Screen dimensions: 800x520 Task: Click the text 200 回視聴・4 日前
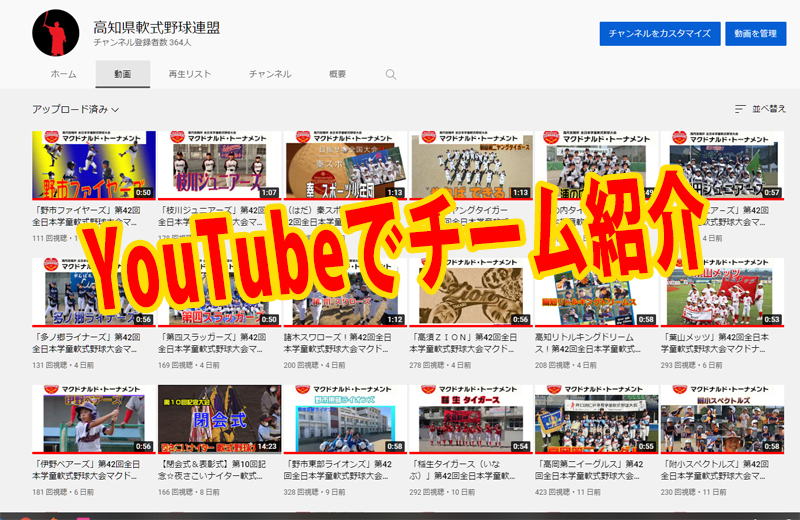pos(314,365)
